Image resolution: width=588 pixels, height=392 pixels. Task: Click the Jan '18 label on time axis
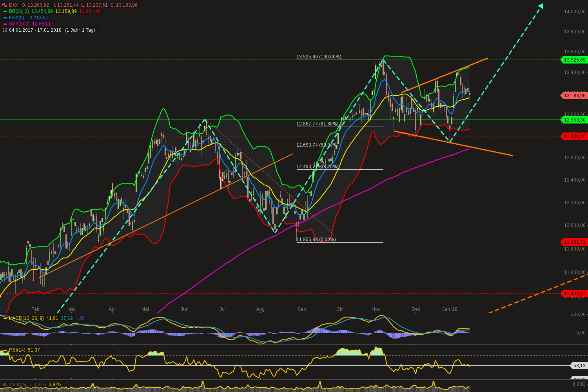click(x=450, y=309)
